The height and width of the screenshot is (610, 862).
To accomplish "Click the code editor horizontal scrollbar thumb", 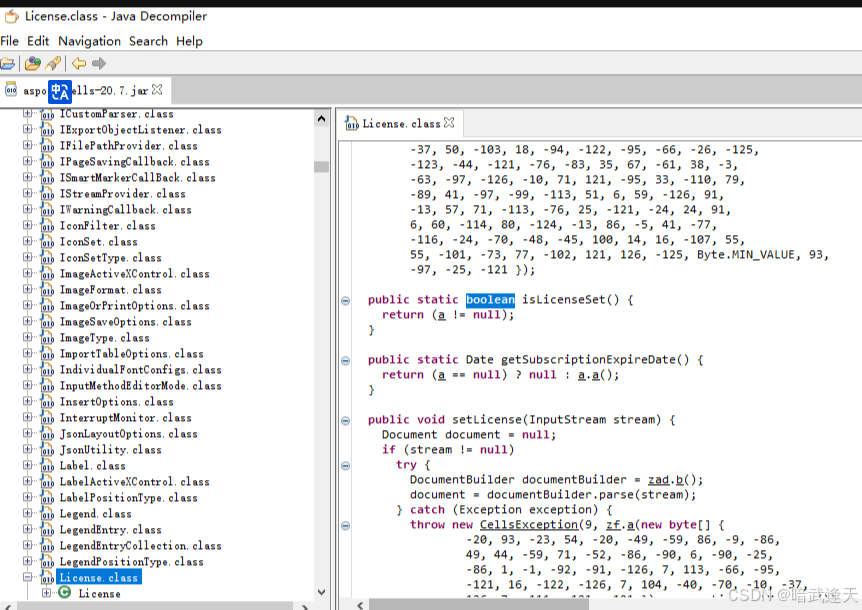I will [x=478, y=605].
